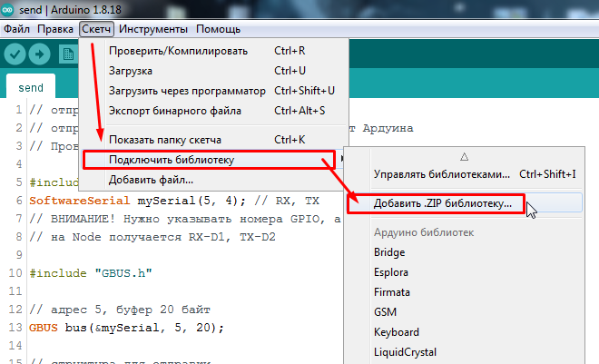Choose Проверить/Компилировать from menu
This screenshot has height=364, width=599.
[214, 51]
